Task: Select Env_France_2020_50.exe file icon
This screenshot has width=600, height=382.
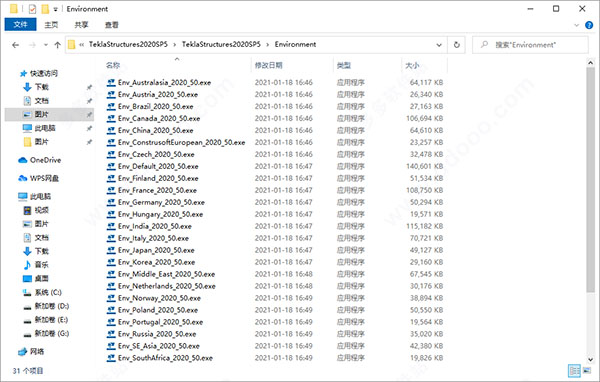Action: coord(111,190)
